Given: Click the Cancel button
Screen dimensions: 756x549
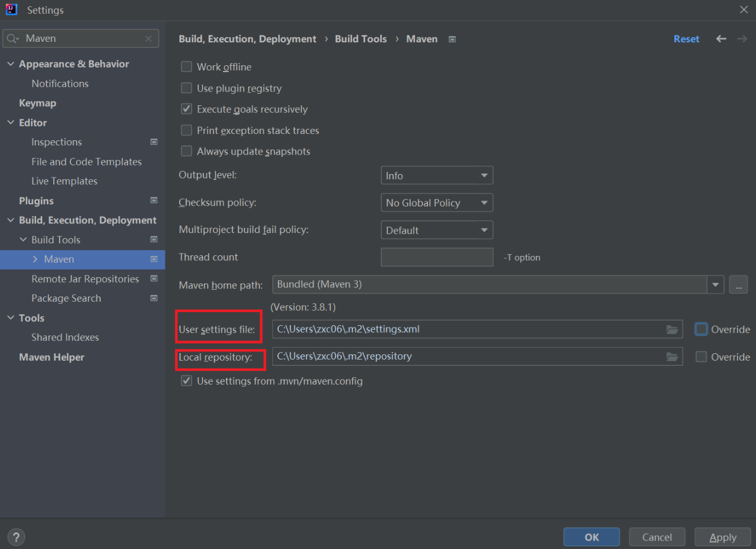Looking at the screenshot, I should pos(657,537).
